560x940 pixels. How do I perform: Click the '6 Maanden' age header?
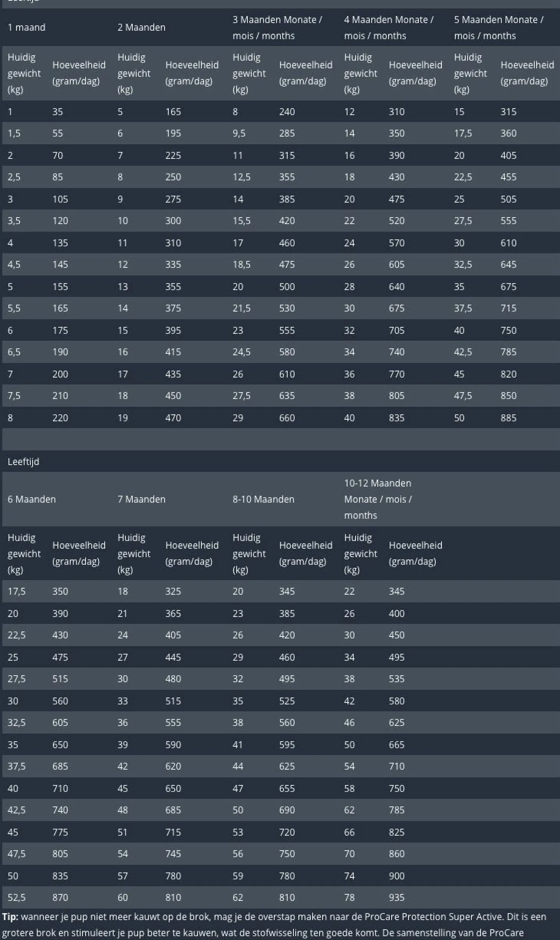click(x=32, y=499)
